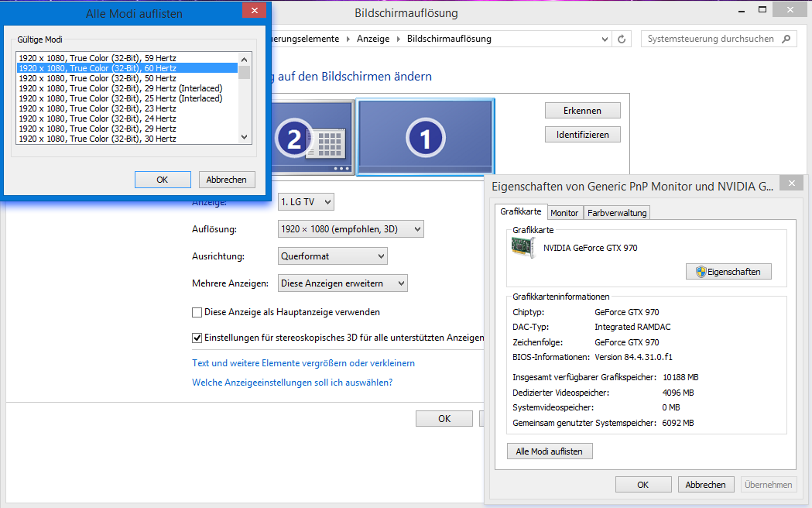Click Bildschirmauflösung in the breadcrumb path

(x=449, y=39)
